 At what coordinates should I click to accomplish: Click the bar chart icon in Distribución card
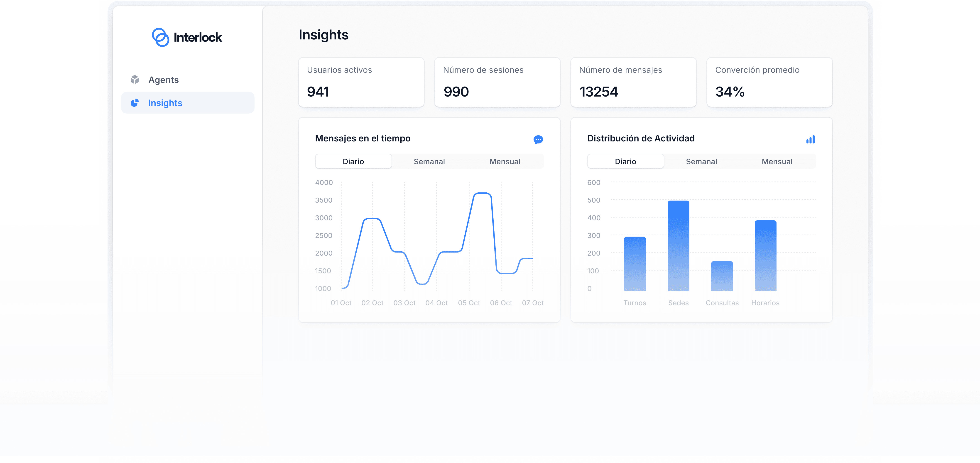pyautogui.click(x=810, y=140)
